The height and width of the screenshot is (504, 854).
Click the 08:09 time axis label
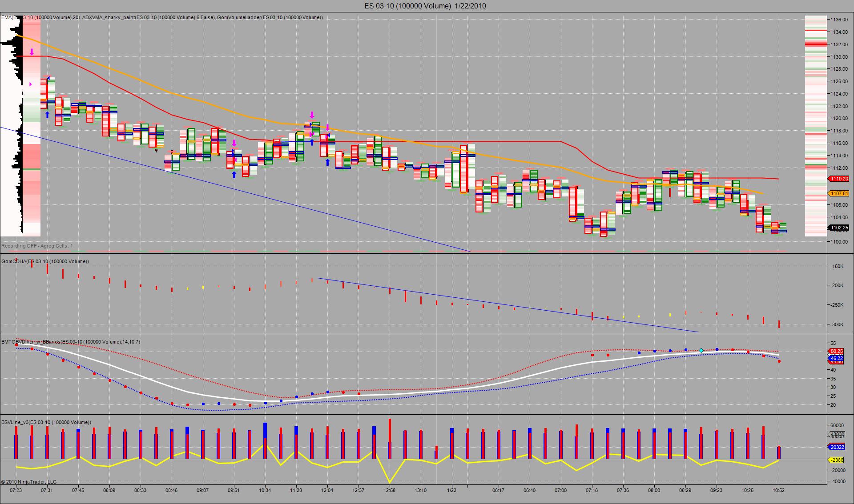(109, 490)
